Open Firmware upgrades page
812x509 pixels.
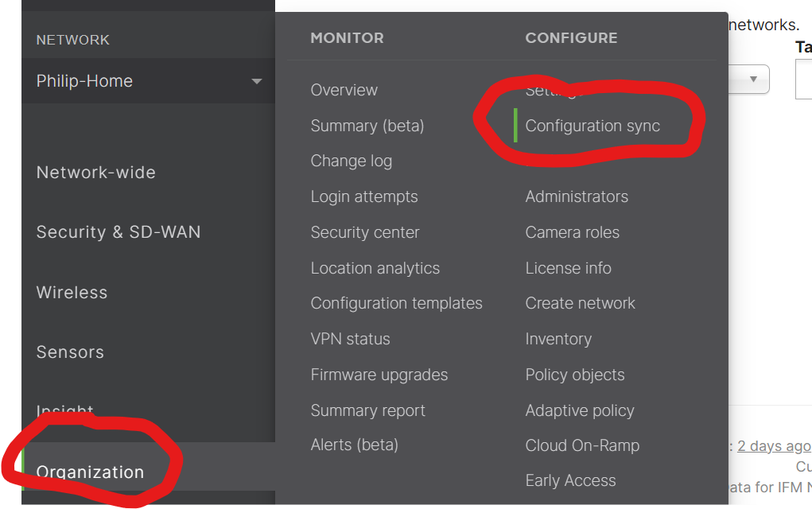379,375
